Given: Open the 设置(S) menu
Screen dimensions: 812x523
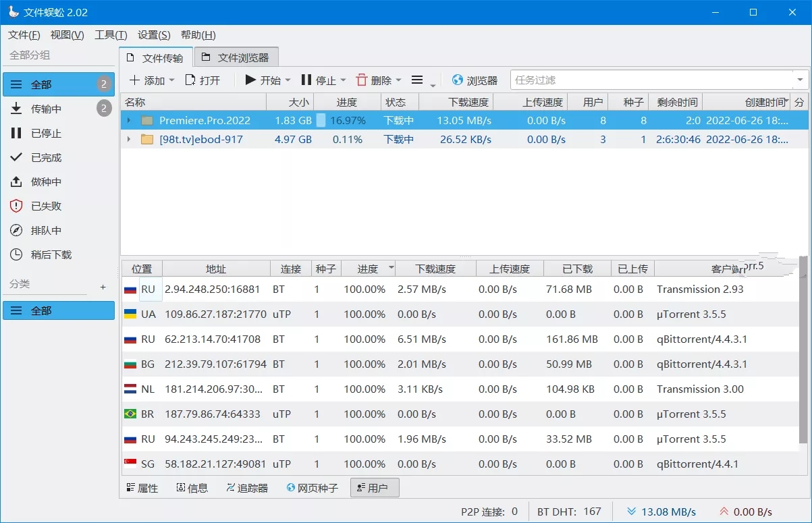Looking at the screenshot, I should tap(154, 35).
